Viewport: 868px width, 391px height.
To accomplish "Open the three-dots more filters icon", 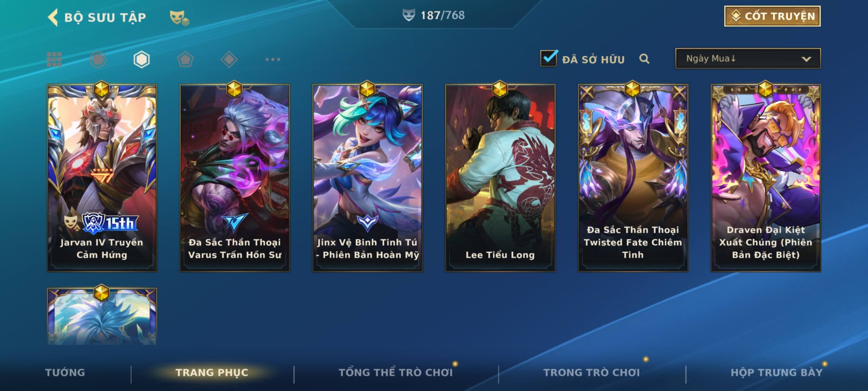I will (273, 59).
